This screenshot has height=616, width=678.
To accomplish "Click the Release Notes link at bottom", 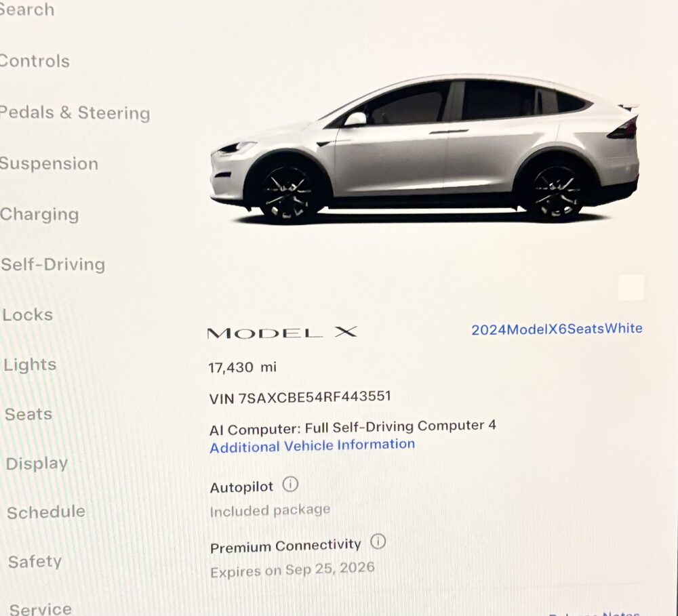I will pyautogui.click(x=594, y=613).
